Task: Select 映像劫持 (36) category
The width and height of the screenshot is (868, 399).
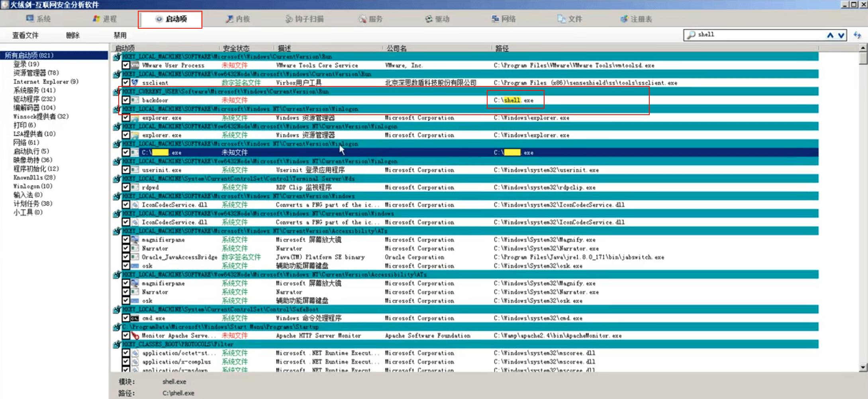Action: (33, 160)
